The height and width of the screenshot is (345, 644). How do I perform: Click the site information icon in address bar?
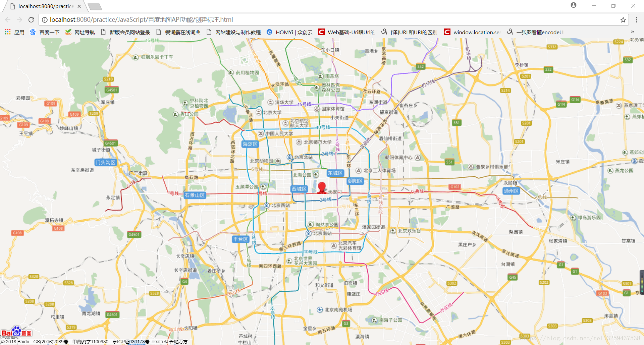point(45,20)
